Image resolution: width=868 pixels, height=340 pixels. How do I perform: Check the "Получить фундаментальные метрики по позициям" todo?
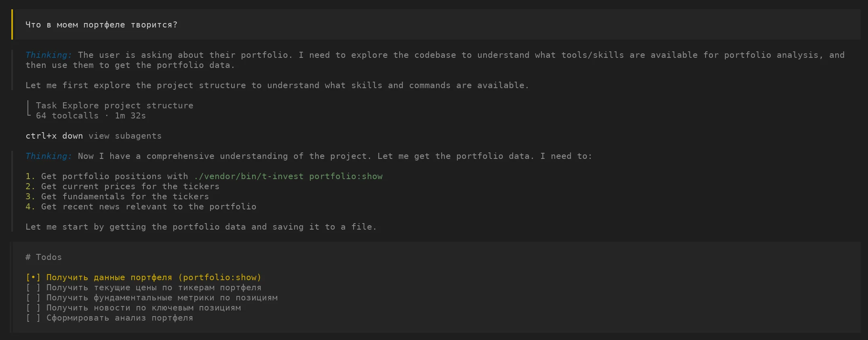[x=33, y=298]
